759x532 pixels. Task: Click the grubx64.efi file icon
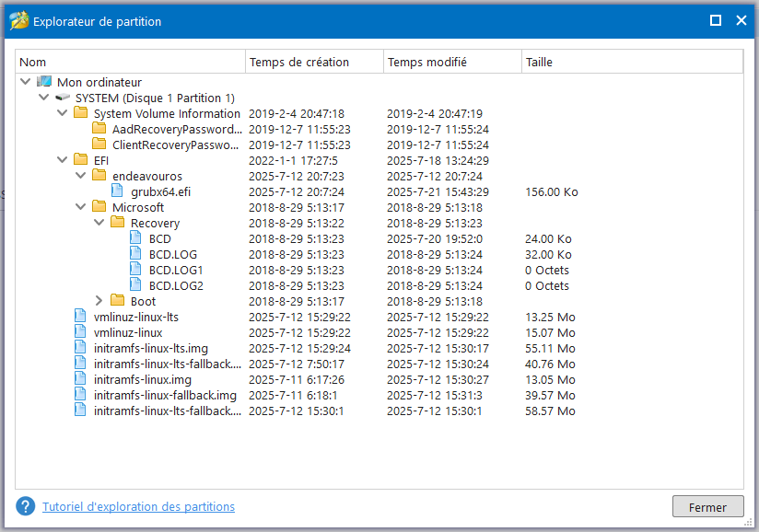[117, 191]
